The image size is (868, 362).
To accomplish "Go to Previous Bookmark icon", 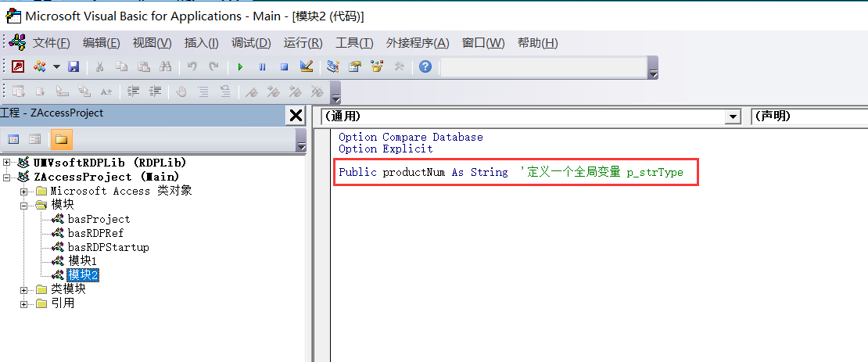I will pyautogui.click(x=295, y=91).
